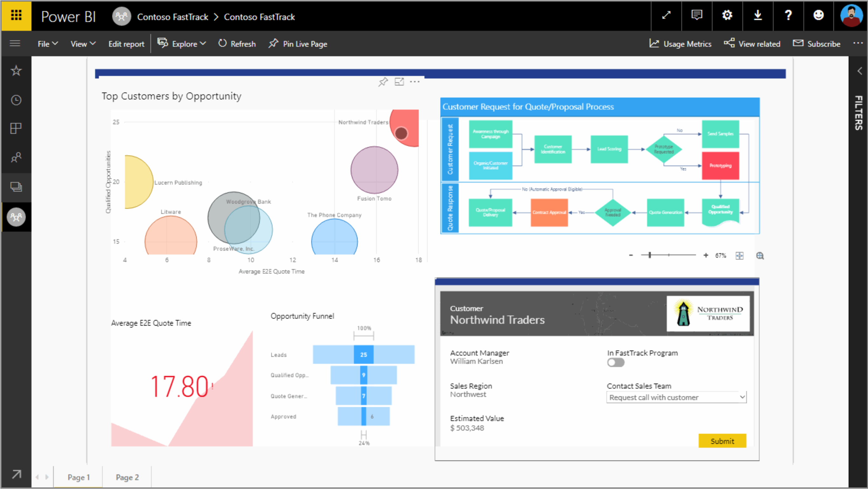Click the Approved funnel bar

coord(364,417)
